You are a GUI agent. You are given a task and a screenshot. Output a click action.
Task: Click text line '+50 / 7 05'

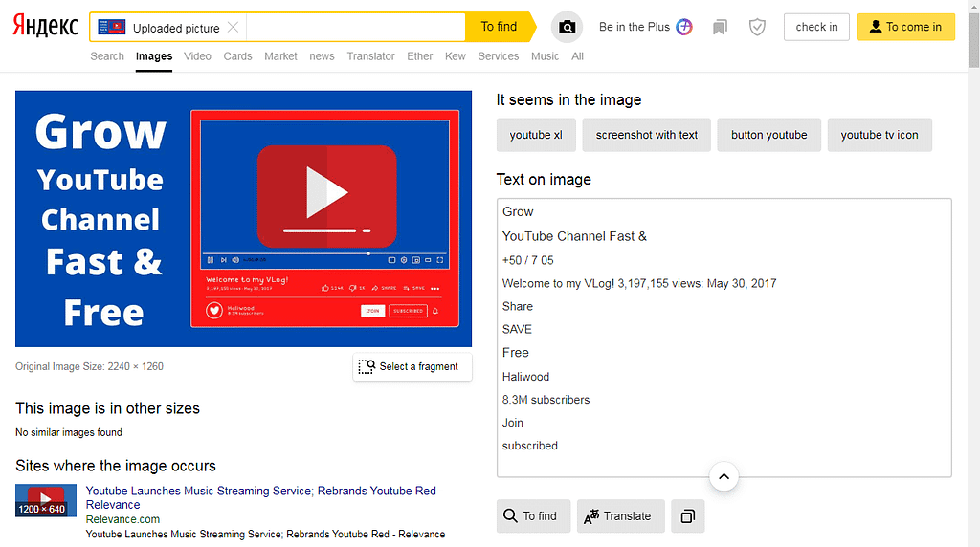coord(527,260)
